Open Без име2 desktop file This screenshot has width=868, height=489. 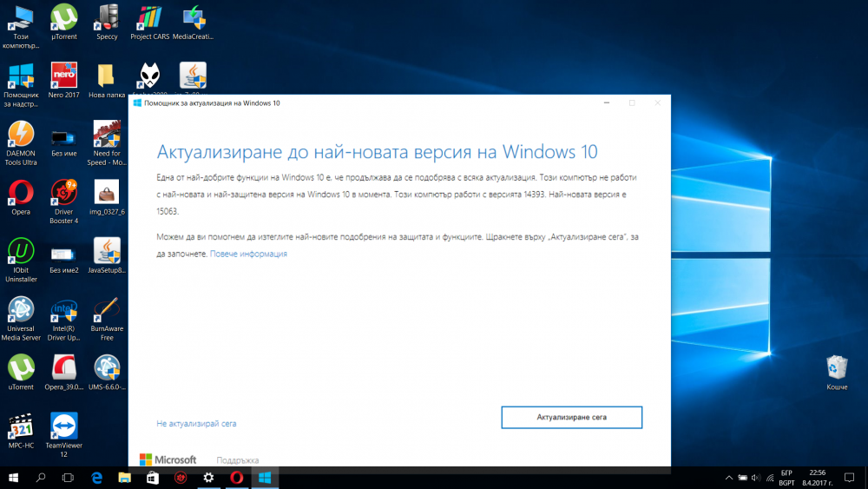point(64,259)
